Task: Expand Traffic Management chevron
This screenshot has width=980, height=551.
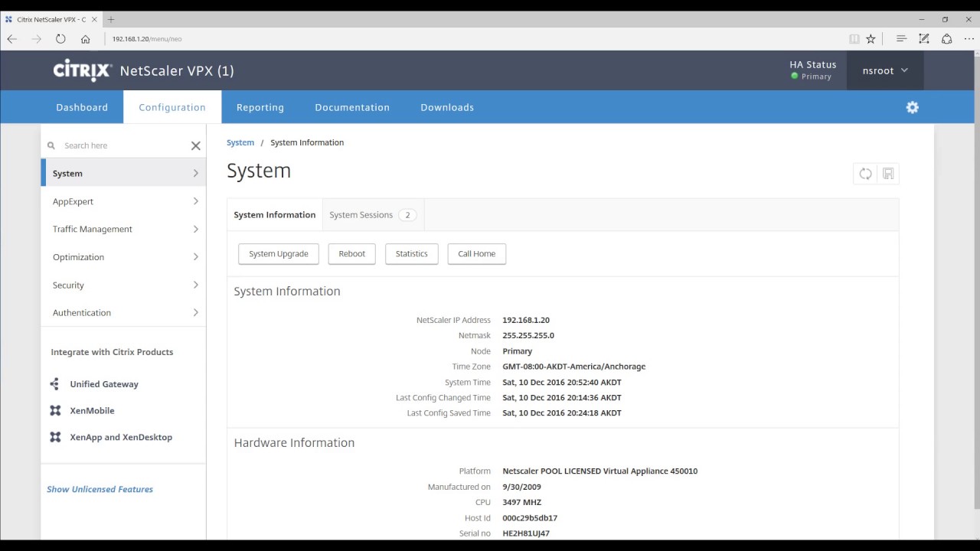Action: 195,229
